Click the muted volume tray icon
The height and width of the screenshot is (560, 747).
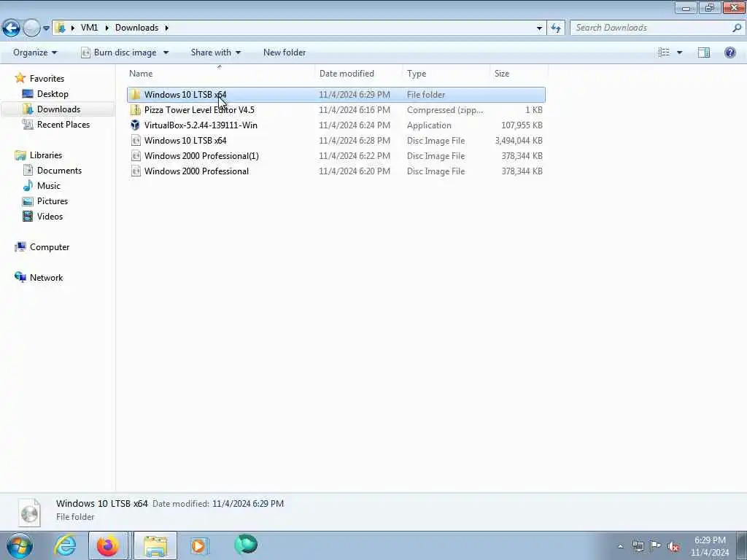(x=673, y=546)
